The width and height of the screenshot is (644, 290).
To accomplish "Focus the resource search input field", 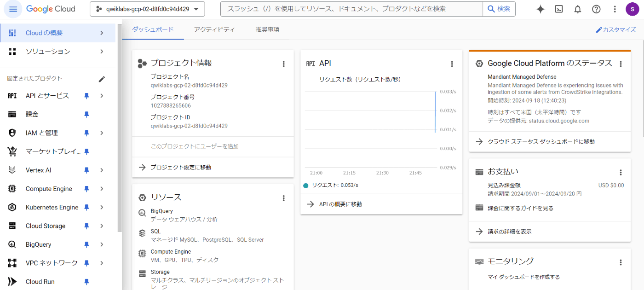I will click(x=352, y=9).
